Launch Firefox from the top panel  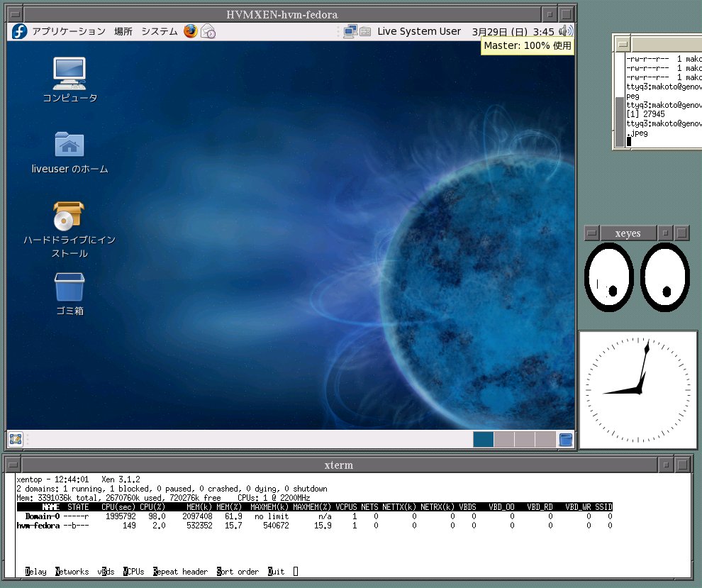coord(190,31)
